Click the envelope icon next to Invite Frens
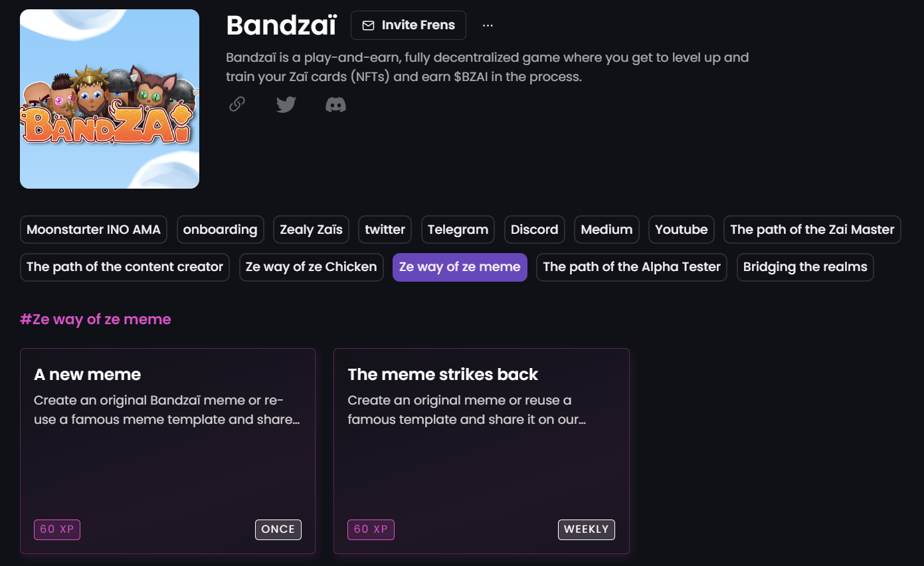This screenshot has width=924, height=566. [367, 25]
